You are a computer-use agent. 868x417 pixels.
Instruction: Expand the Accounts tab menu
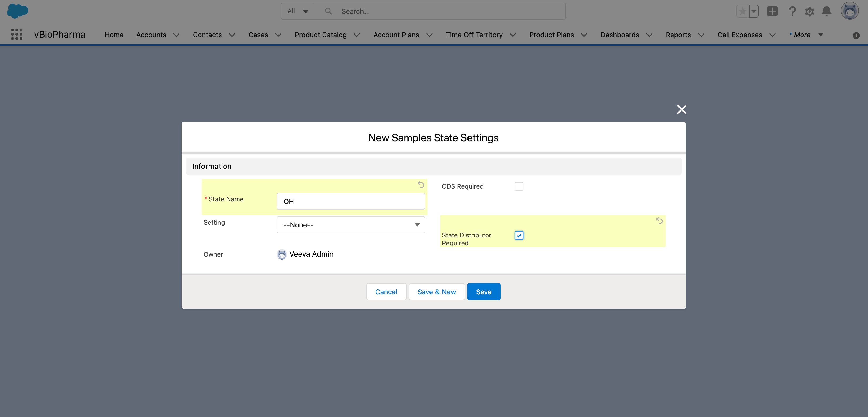pyautogui.click(x=177, y=35)
